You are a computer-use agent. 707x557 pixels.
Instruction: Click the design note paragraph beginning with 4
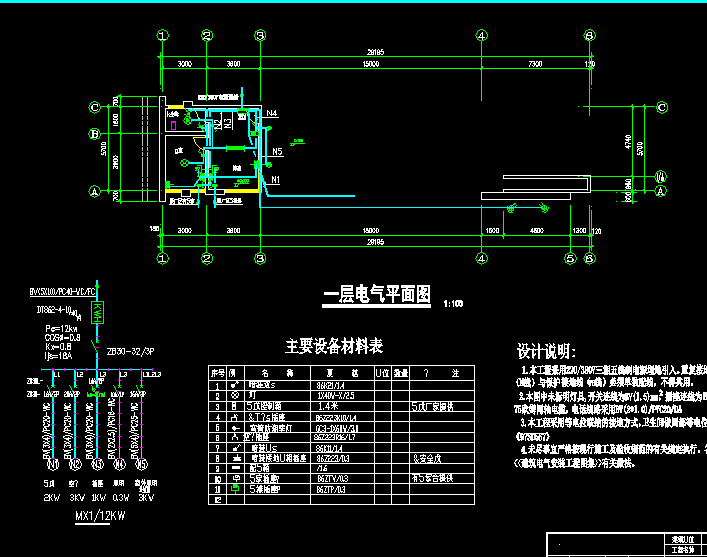(x=611, y=456)
